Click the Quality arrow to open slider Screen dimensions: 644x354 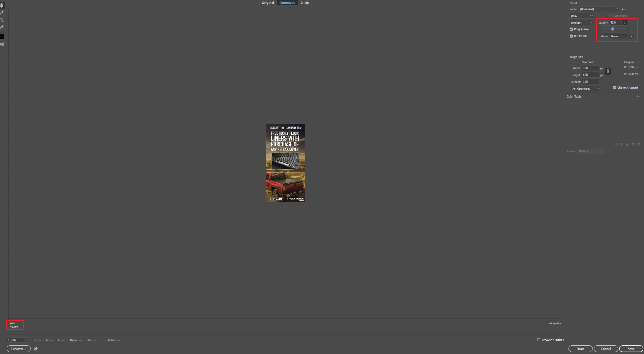click(625, 23)
